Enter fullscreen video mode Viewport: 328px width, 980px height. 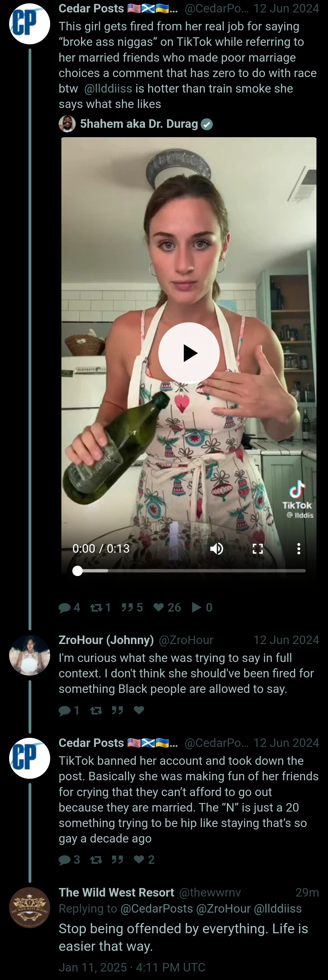[258, 549]
